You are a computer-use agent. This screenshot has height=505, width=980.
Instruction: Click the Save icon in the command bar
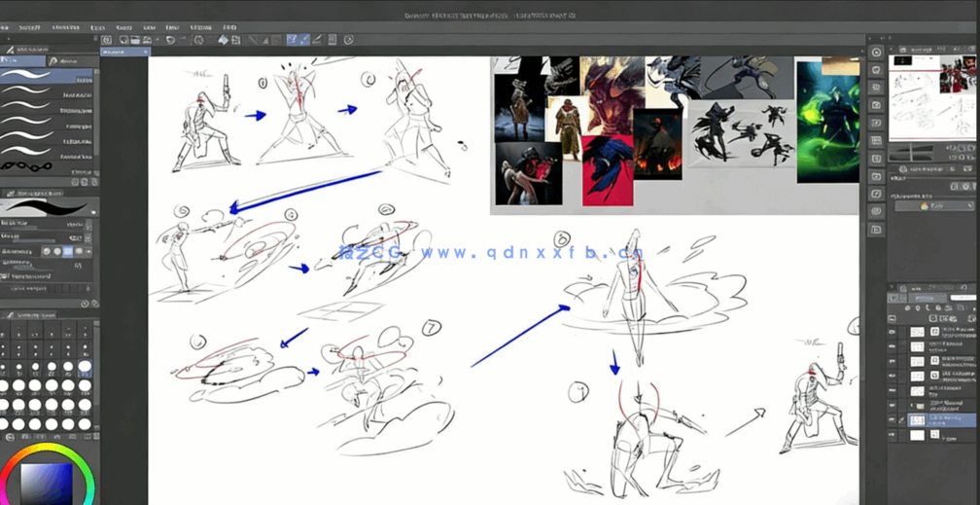coord(148,40)
